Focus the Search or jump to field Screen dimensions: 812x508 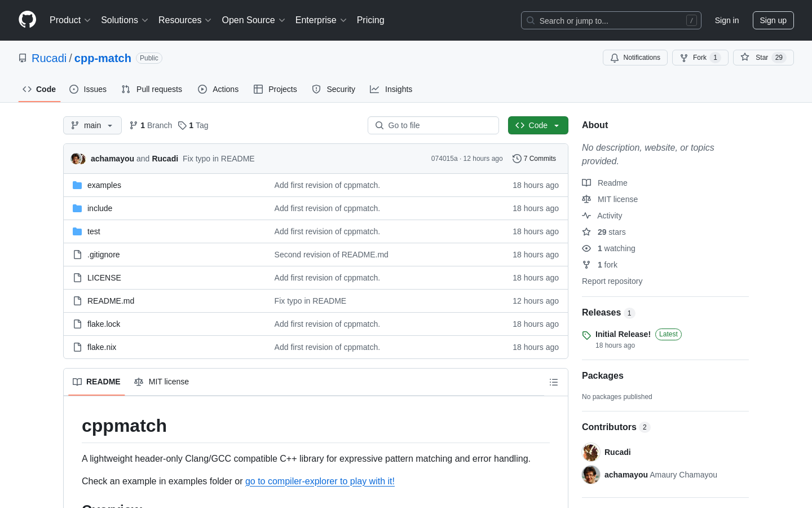(611, 20)
